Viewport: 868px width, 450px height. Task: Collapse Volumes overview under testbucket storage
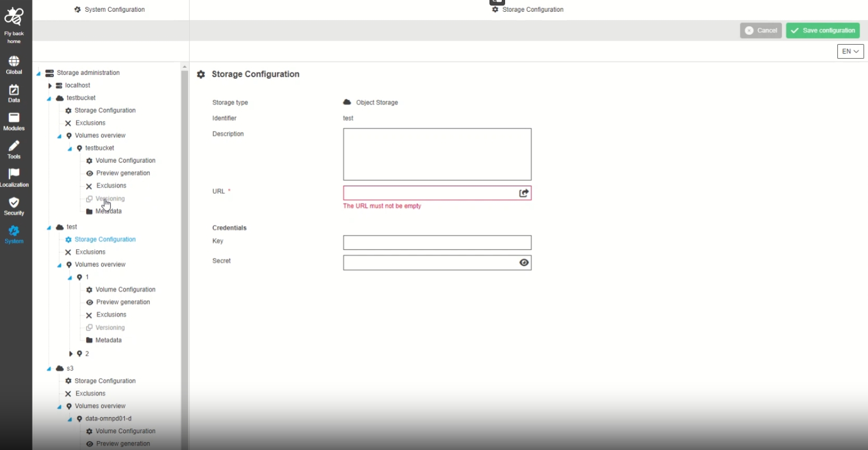(x=59, y=136)
